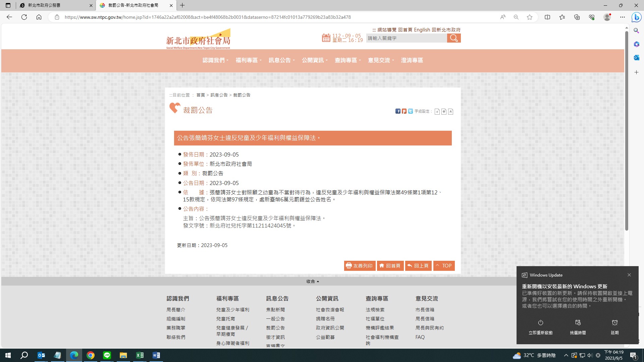644x362 pixels.
Task: Open the tab actions menu icon
Action: tap(8, 5)
